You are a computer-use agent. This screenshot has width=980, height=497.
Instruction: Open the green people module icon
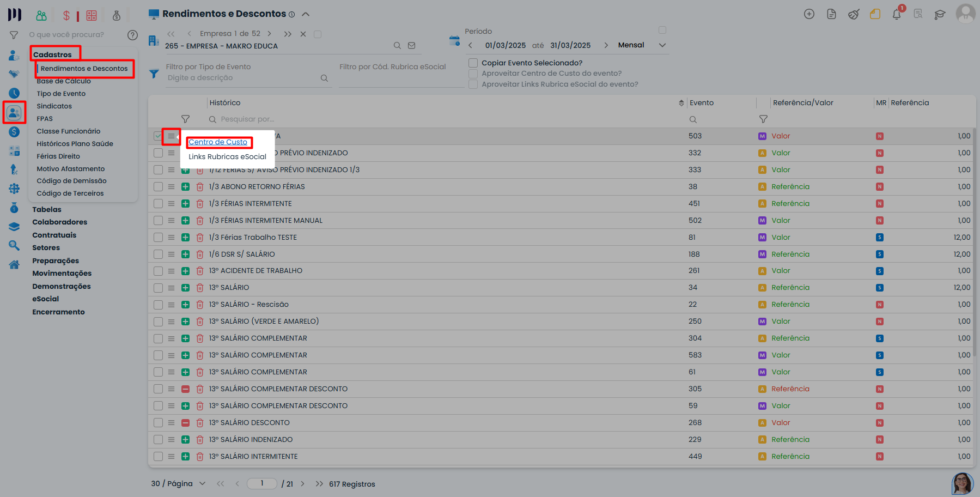click(41, 15)
